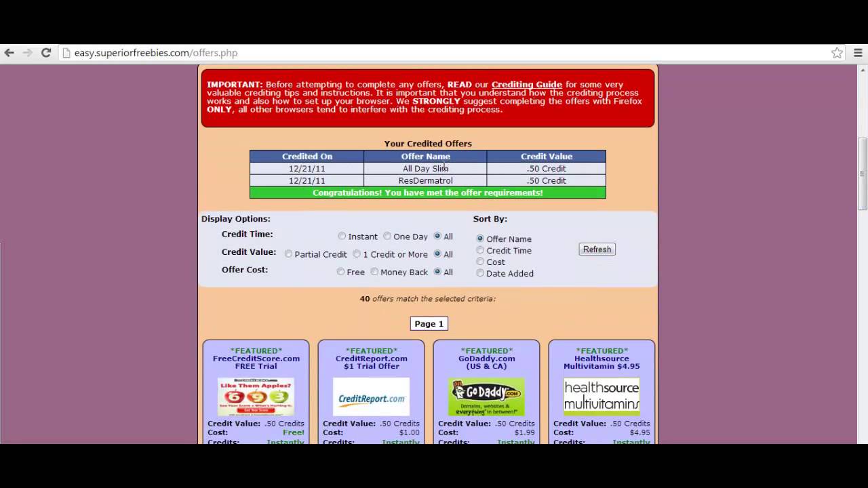Click the All Day Slim offer cell

point(425,169)
